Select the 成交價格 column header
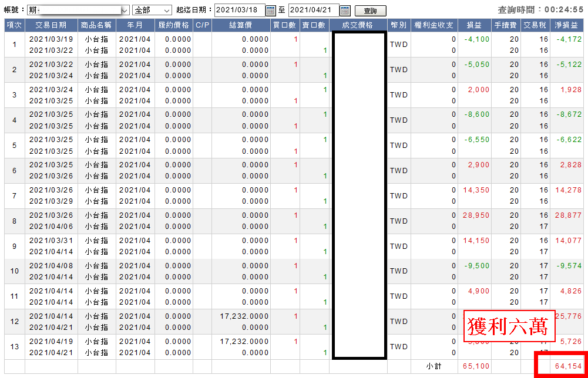The height and width of the screenshot is (378, 588). 357,25
